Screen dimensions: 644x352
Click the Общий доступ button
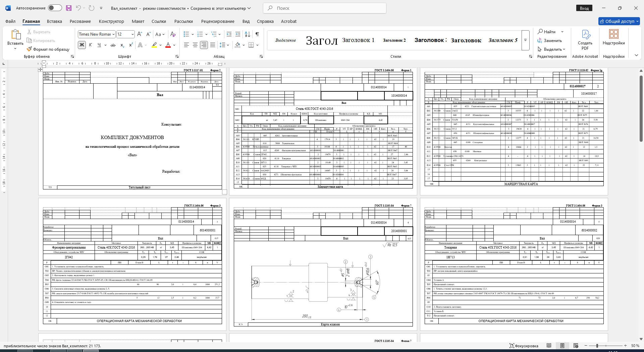[x=619, y=21]
